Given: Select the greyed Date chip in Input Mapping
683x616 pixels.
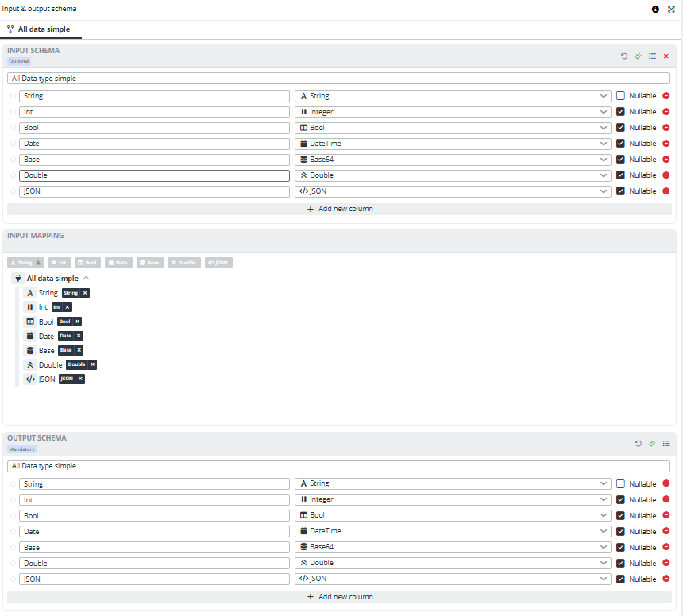Looking at the screenshot, I should (118, 262).
